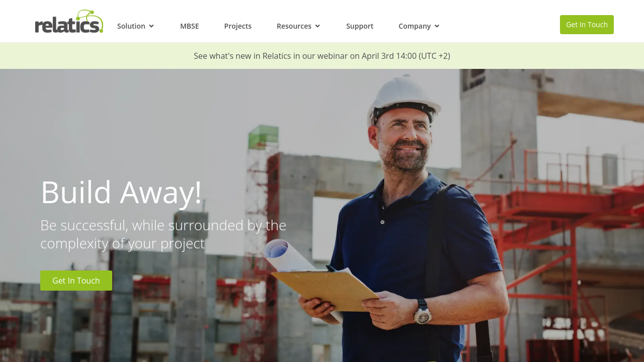Select the hero subtitle about project complexity
Image resolution: width=644 pixels, height=362 pixels.
[164, 234]
